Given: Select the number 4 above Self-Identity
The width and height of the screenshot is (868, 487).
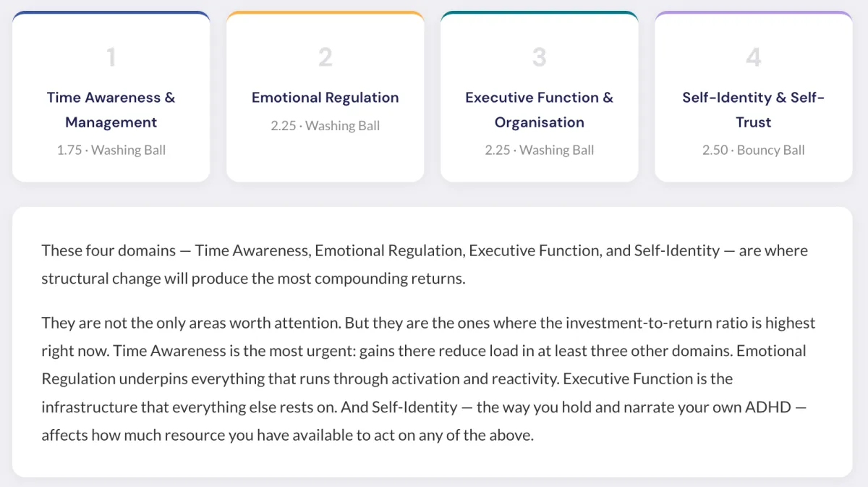Looking at the screenshot, I should pos(753,57).
